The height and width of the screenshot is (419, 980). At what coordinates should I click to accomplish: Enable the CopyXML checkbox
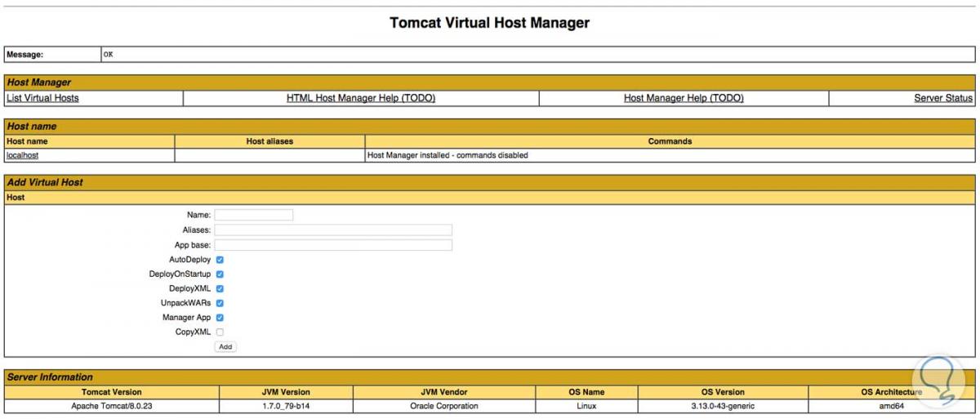(x=220, y=332)
